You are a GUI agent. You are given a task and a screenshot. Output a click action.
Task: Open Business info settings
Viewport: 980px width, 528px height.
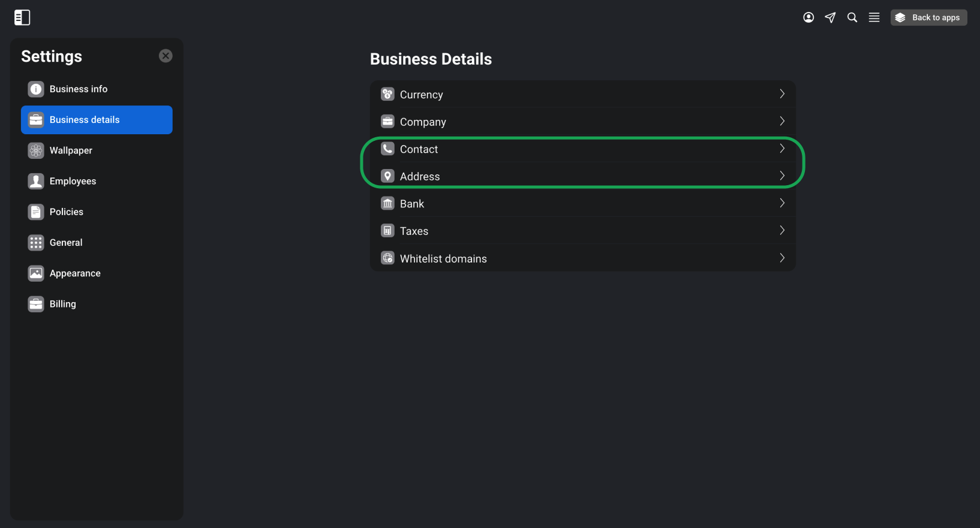click(x=97, y=89)
